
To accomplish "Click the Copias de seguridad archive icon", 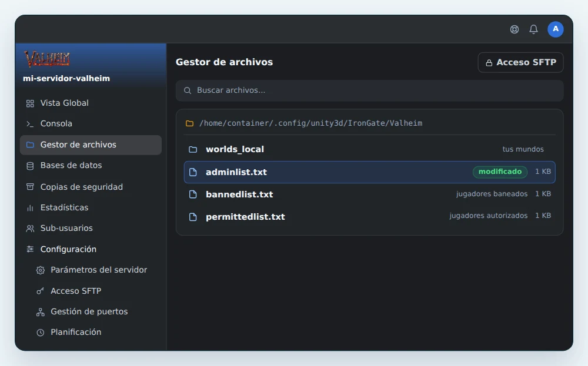I will click(x=30, y=187).
